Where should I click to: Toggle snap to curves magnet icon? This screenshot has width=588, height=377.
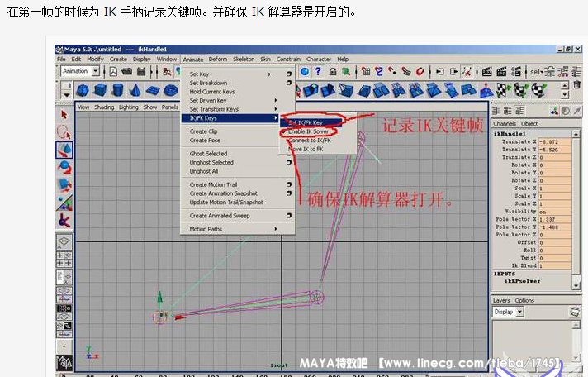[x=379, y=71]
